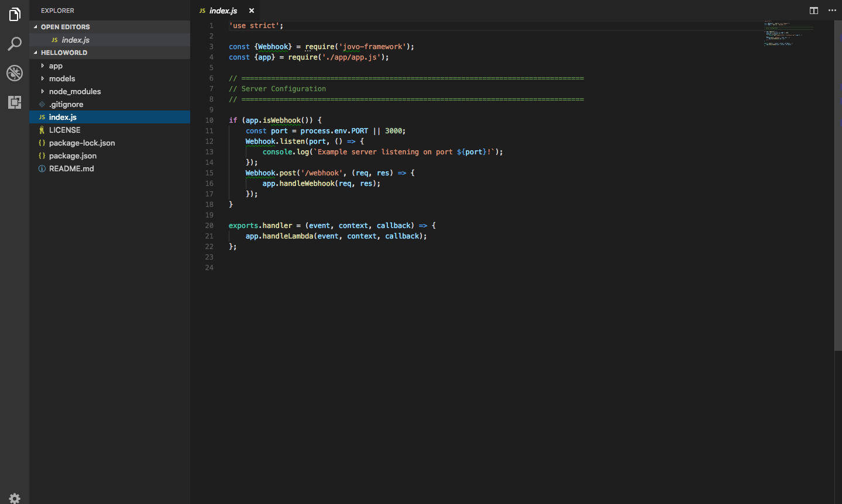Open package-lock.json file
The height and width of the screenshot is (504, 842).
point(109,143)
